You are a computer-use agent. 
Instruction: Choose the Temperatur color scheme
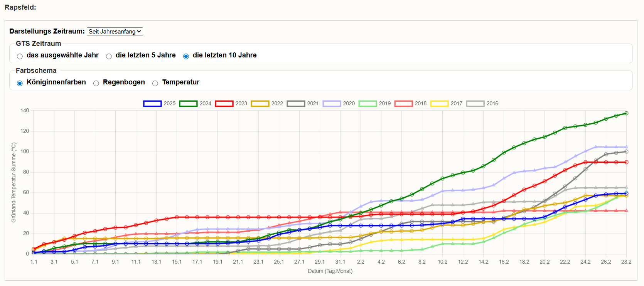(x=155, y=83)
